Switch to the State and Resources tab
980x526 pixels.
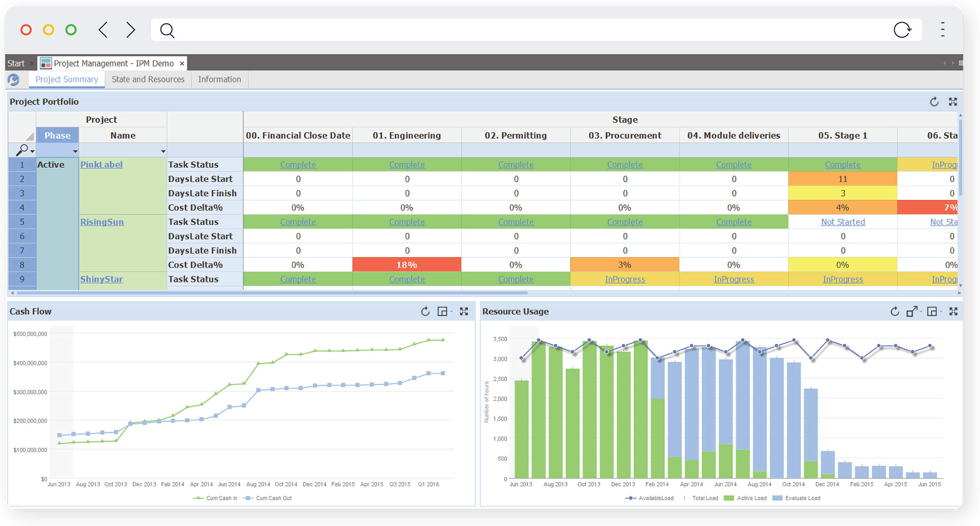148,79
